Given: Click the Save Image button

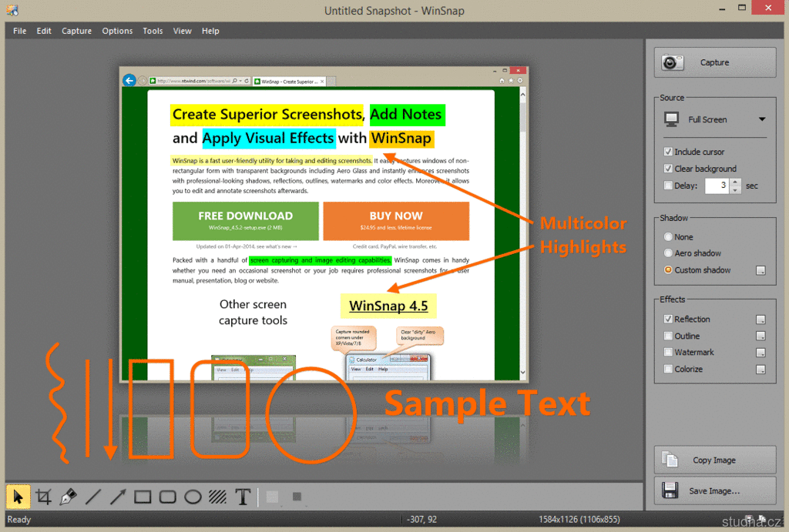Looking at the screenshot, I should click(x=715, y=491).
